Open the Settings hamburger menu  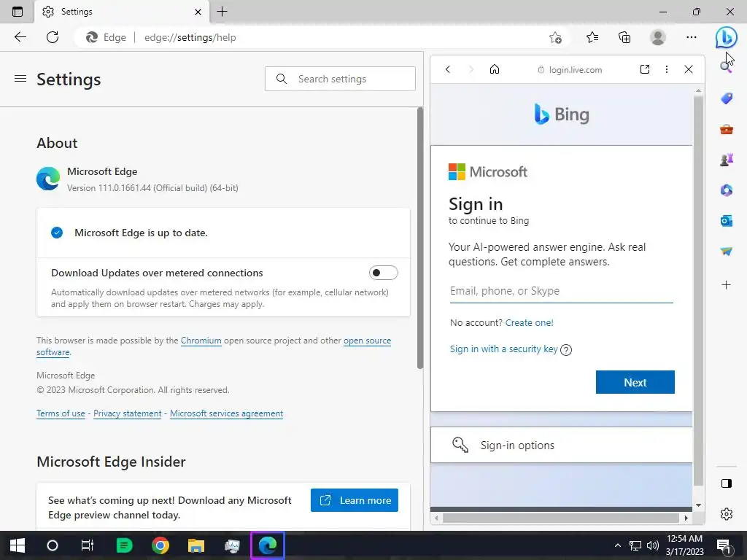click(x=20, y=79)
